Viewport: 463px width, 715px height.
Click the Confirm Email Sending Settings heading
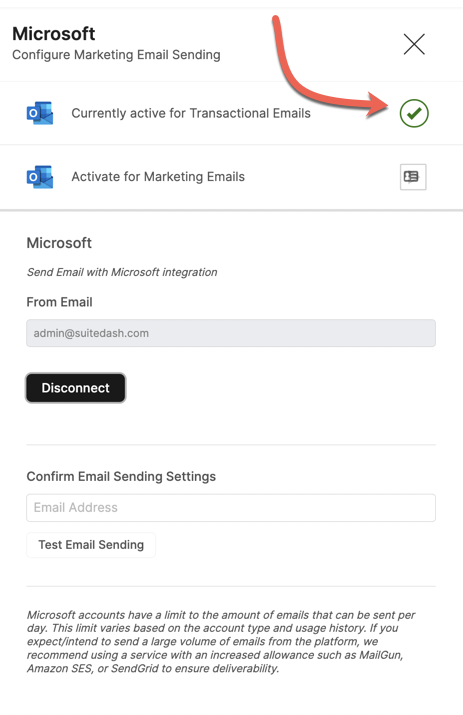click(x=121, y=477)
